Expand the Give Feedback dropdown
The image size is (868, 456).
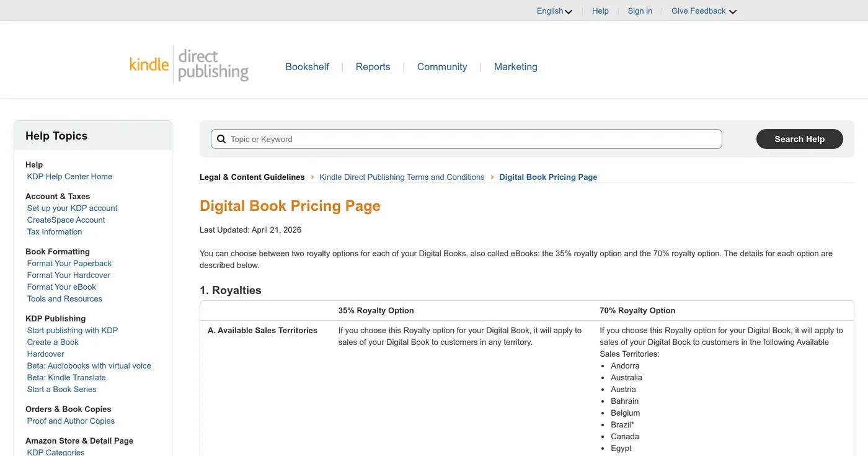click(x=704, y=11)
